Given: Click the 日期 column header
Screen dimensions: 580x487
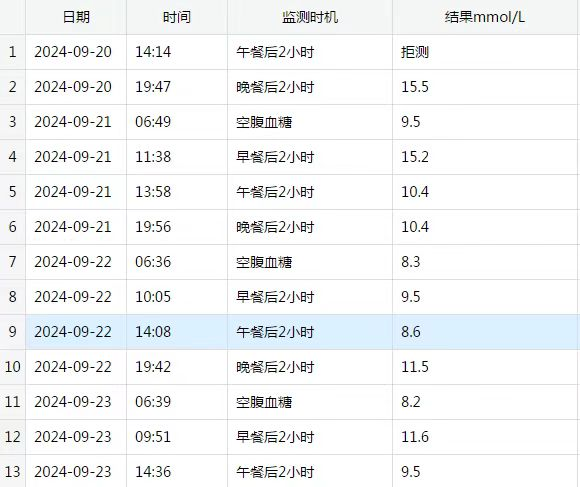Looking at the screenshot, I should coord(76,17).
